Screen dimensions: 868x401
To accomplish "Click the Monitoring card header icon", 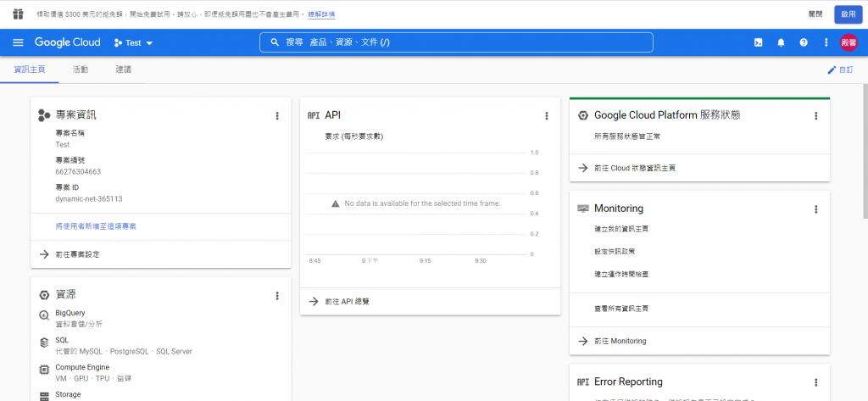I will click(x=583, y=209).
